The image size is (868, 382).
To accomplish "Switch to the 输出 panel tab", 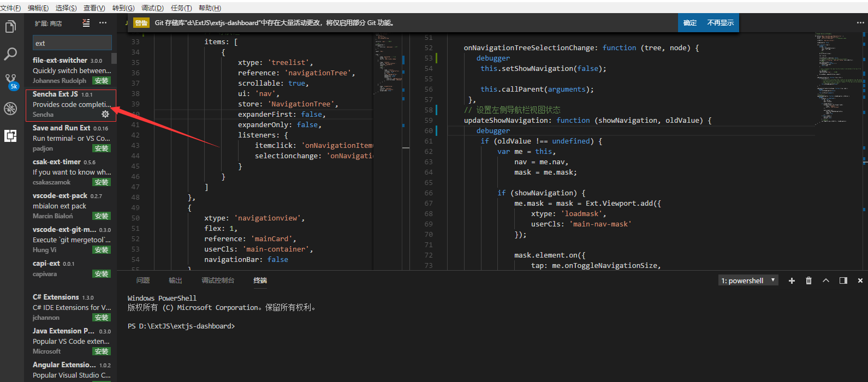I will click(x=175, y=280).
